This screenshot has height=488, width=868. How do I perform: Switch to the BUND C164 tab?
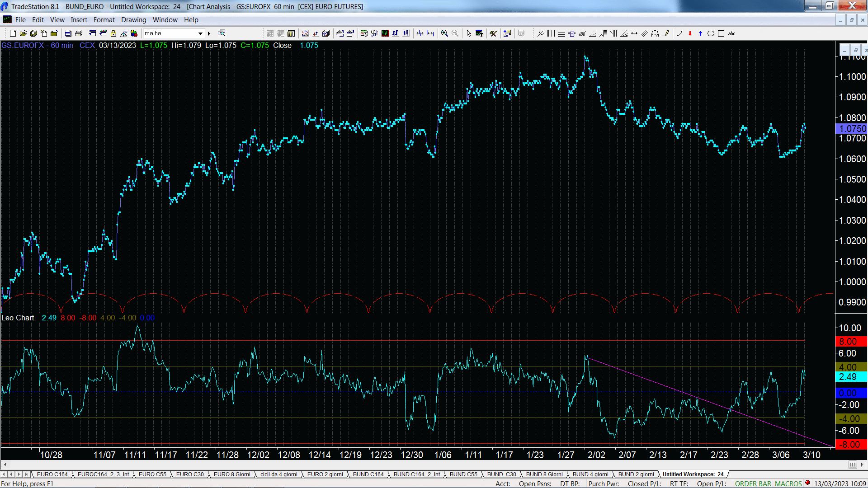[368, 474]
